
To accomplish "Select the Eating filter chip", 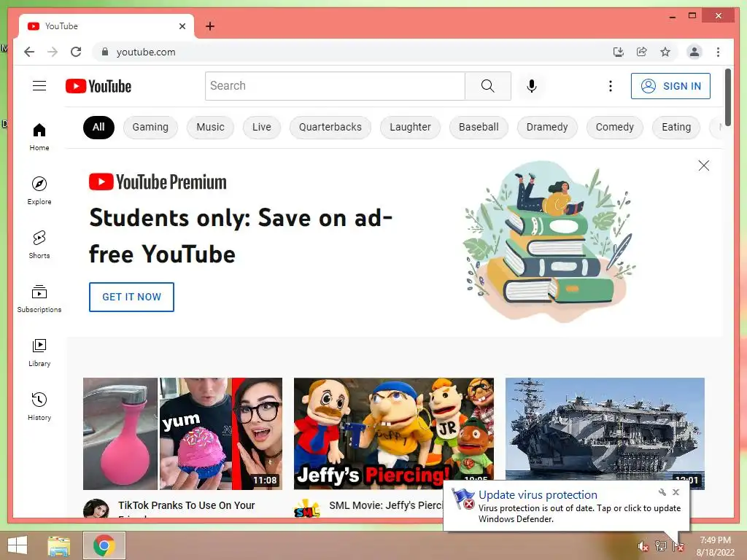I will [676, 127].
